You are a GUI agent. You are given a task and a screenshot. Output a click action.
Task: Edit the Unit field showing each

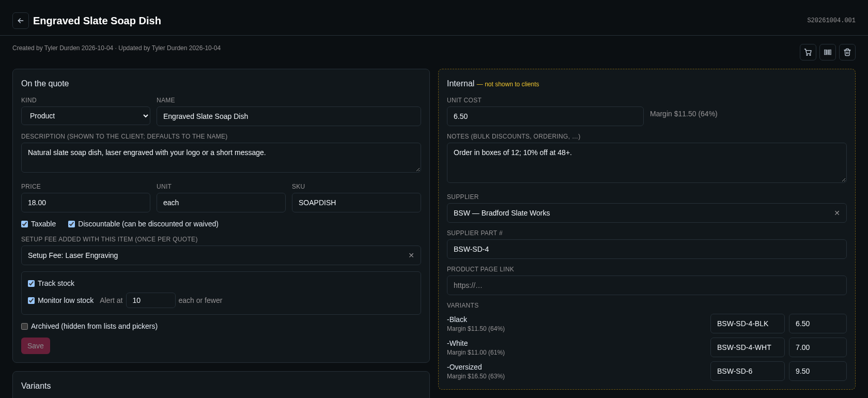(221, 203)
